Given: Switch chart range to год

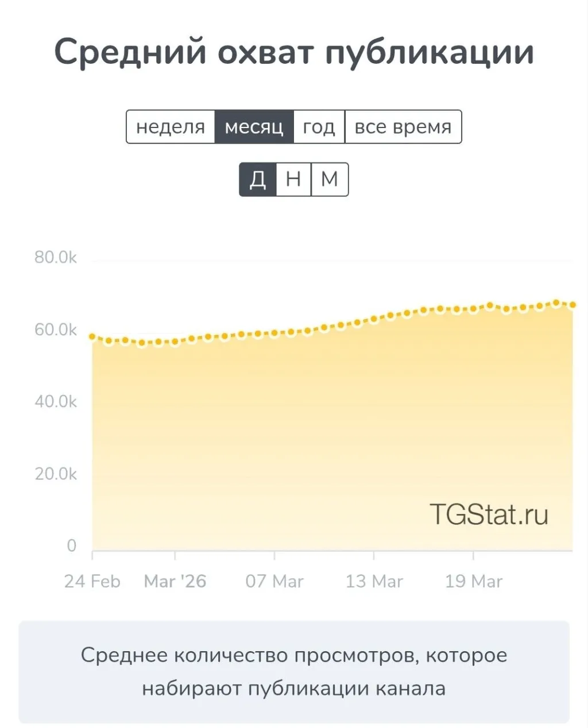Looking at the screenshot, I should [319, 127].
